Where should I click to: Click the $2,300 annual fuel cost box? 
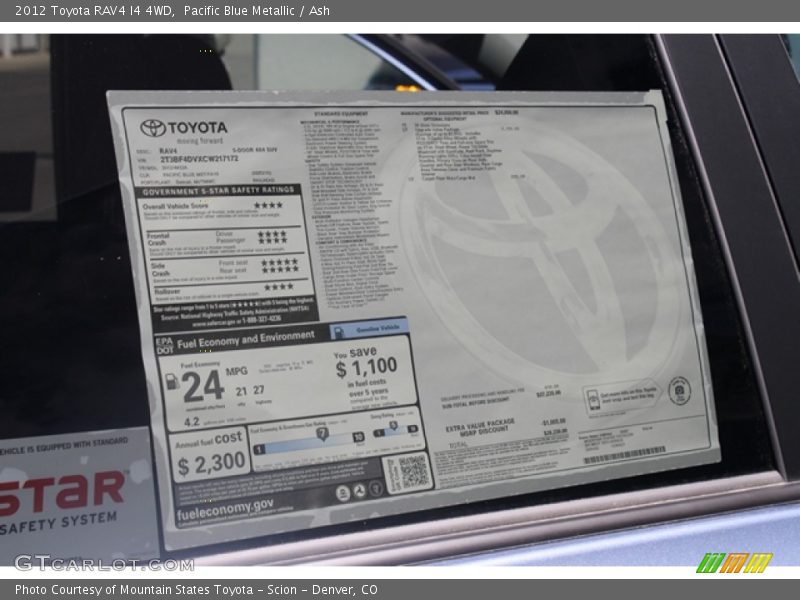[x=210, y=456]
